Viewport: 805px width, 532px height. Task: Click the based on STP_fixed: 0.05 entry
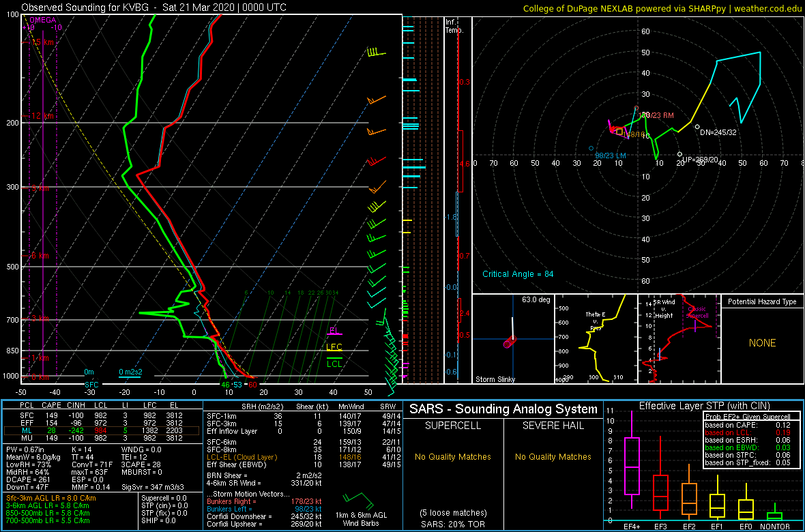click(x=748, y=462)
